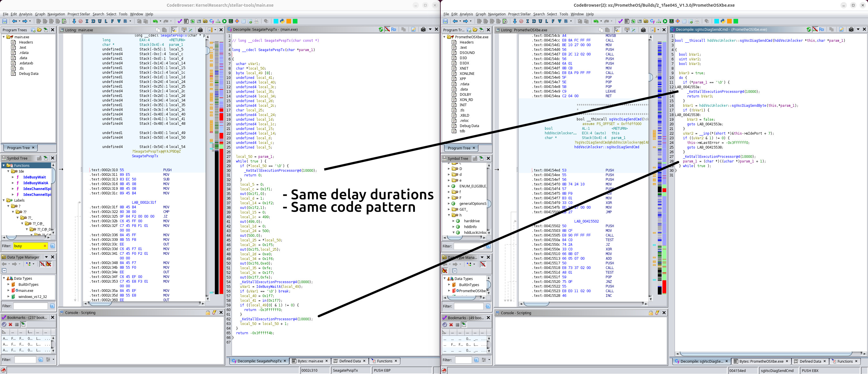Toggle 'Ro' read-only in SeagatePvspTx Decompile header
Screen dimensions: 868x374
click(394, 29)
